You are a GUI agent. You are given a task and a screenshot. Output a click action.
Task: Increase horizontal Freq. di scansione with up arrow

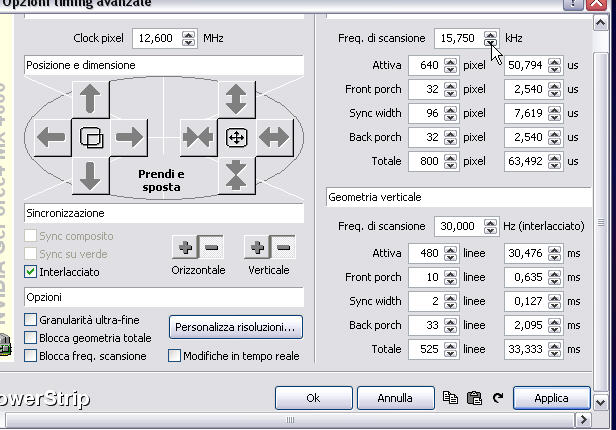click(490, 34)
